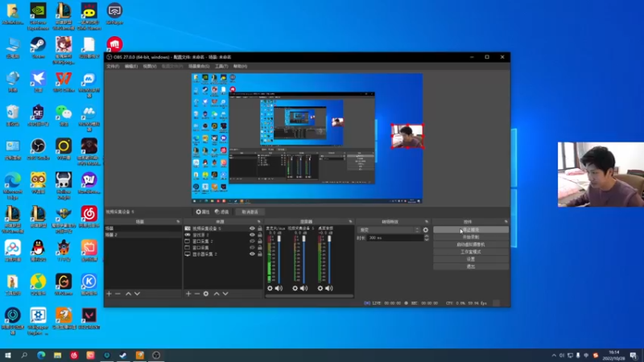This screenshot has width=644, height=362.
Task: Open source properties gear in Sources panel
Action: pyautogui.click(x=206, y=294)
